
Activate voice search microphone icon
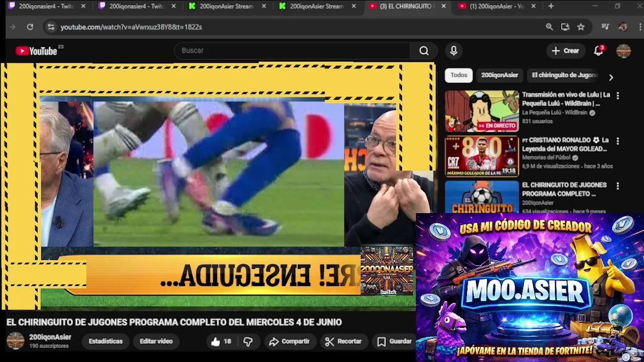tap(453, 51)
